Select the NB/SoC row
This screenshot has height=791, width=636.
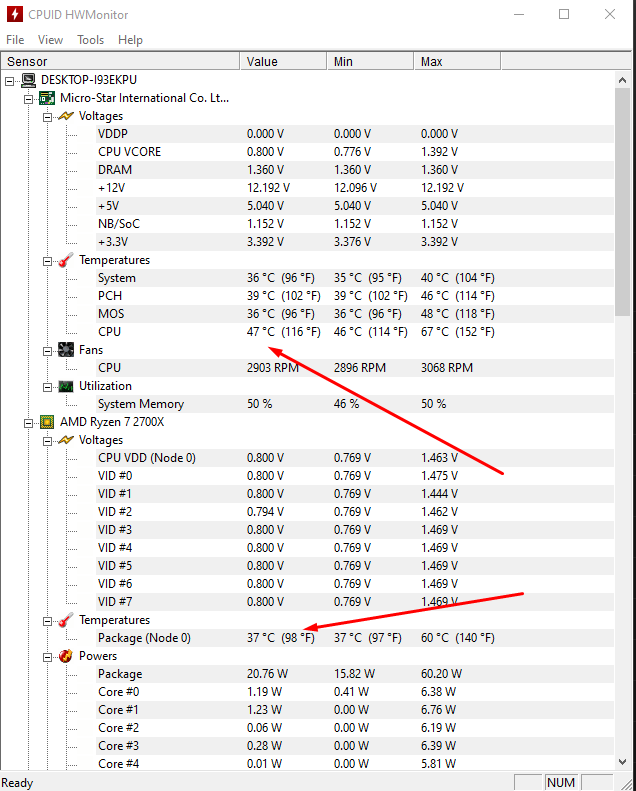355,224
